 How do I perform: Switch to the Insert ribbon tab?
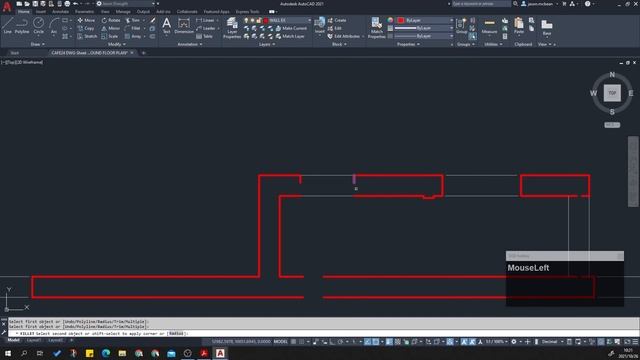coord(41,12)
